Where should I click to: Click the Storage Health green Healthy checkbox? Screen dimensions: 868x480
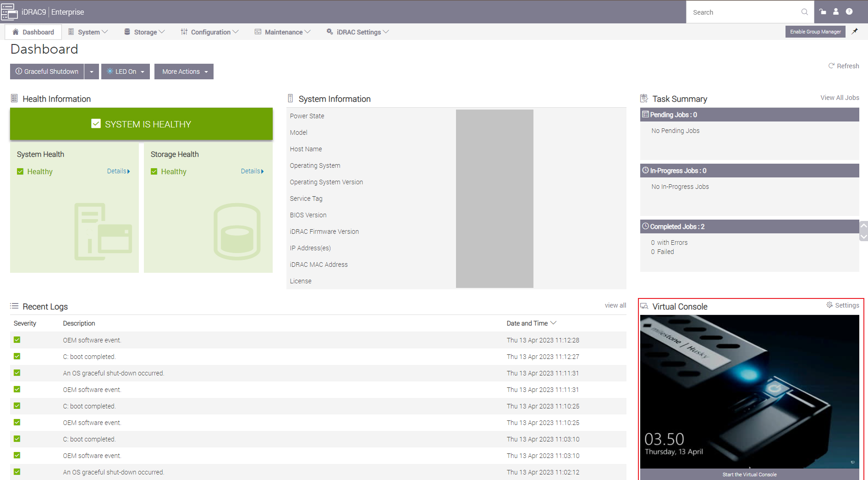click(x=154, y=171)
